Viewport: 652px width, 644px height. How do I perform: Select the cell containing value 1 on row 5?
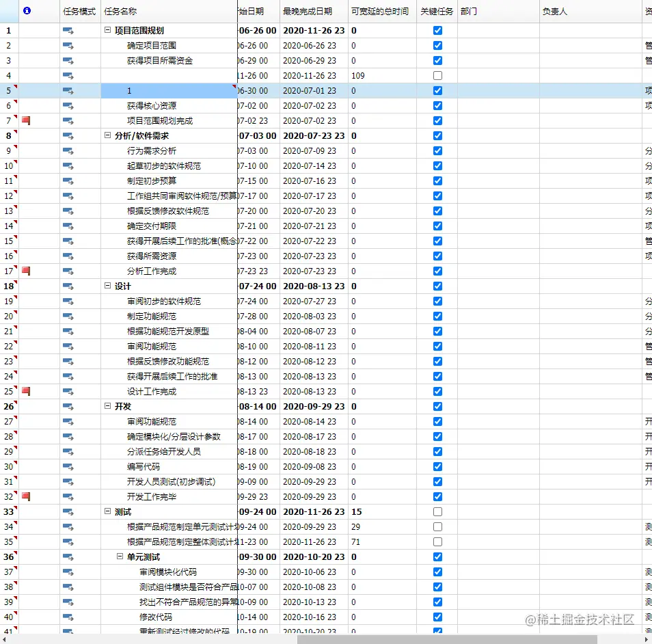tap(167, 90)
